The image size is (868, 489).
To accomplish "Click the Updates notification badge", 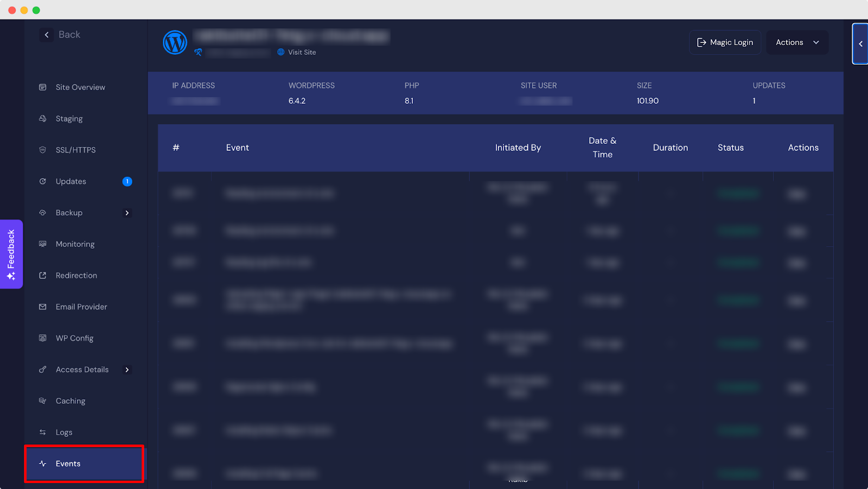I will tap(127, 181).
